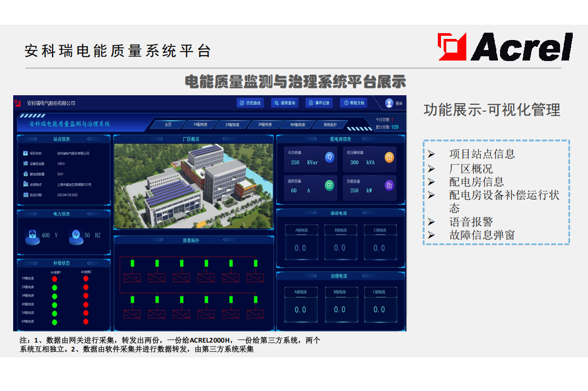Select the first inverter symbol in bottom topology row
588x391 pixels.
coord(132,314)
